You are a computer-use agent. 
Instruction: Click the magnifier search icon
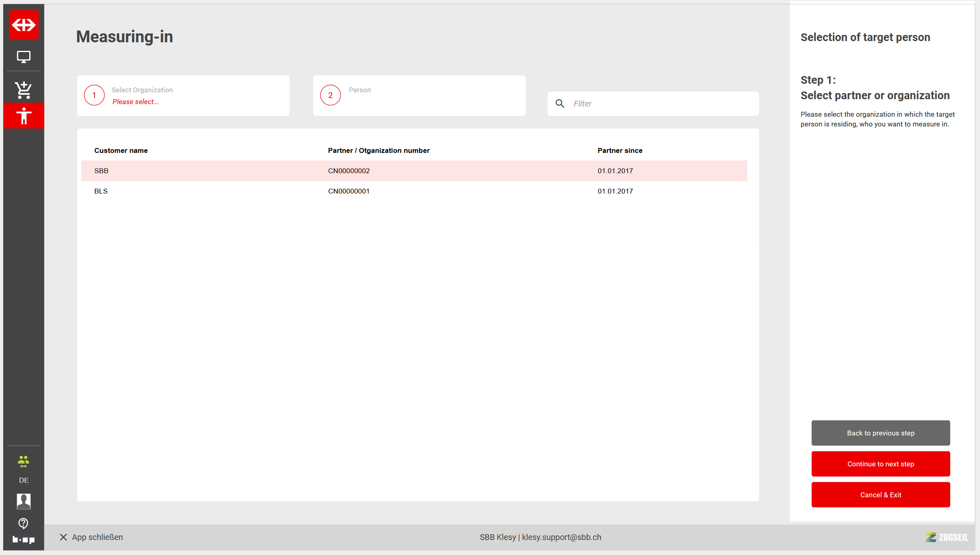tap(560, 104)
